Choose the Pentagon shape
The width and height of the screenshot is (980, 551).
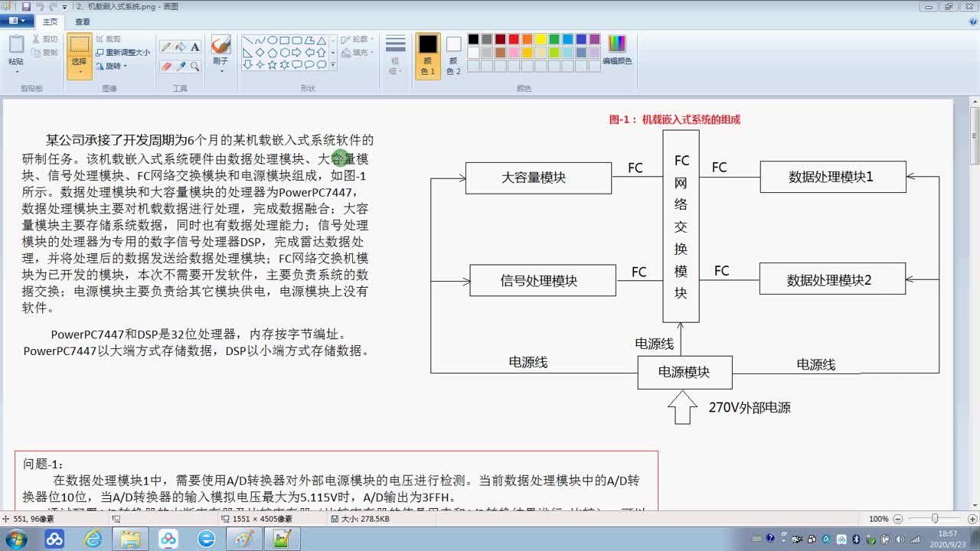[x=272, y=53]
